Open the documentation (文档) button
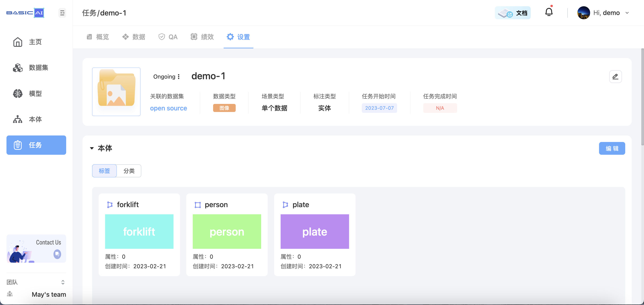 coord(513,13)
